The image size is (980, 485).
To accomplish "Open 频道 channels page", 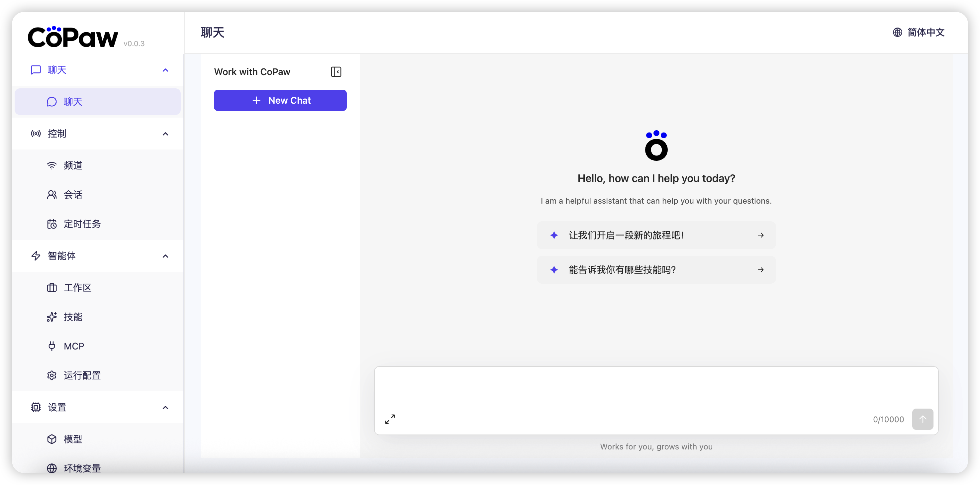I will point(73,165).
